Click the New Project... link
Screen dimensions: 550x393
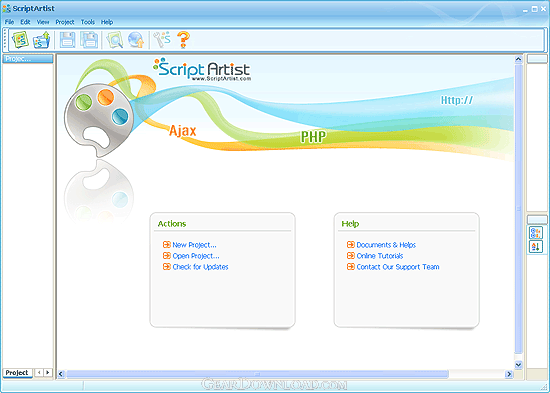(194, 245)
